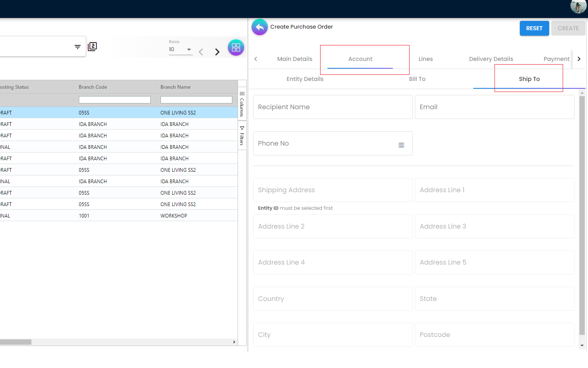This screenshot has width=588, height=368.
Task: Open the Phone No keypad icon
Action: pyautogui.click(x=401, y=145)
